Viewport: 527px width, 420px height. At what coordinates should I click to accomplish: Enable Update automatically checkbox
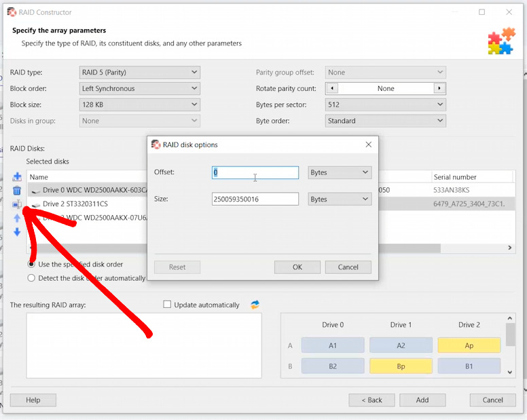[167, 305]
